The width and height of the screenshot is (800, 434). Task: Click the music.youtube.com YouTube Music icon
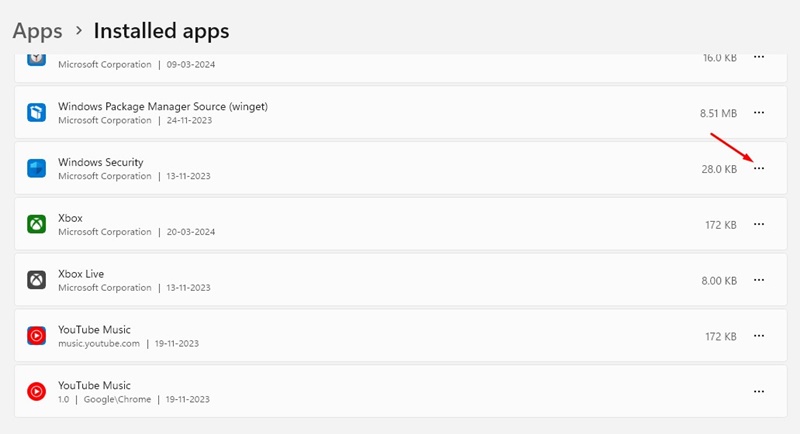point(37,336)
